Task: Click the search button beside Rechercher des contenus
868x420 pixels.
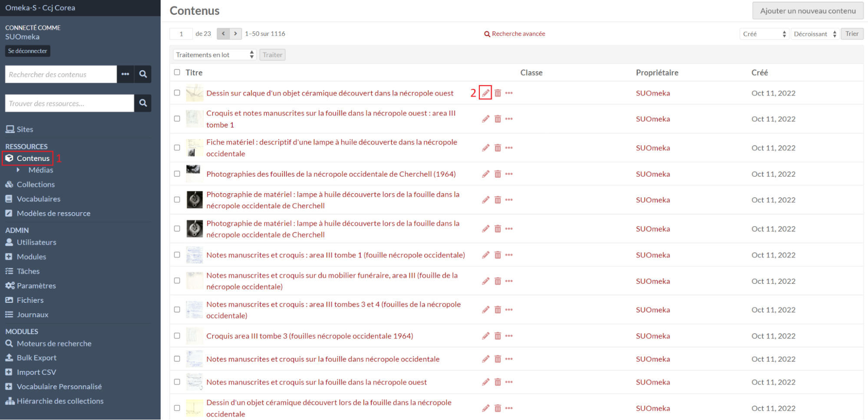Action: pos(143,74)
